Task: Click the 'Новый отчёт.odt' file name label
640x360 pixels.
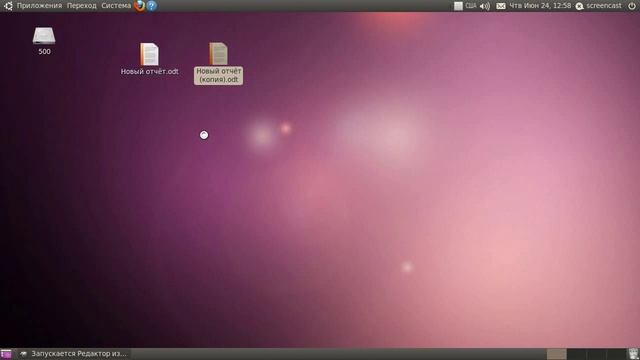Action: click(x=149, y=71)
